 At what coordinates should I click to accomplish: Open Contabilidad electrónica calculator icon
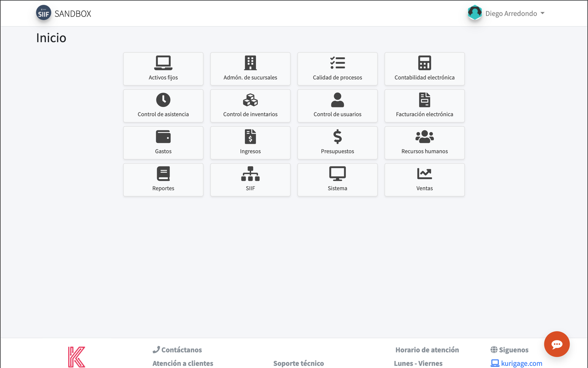pos(424,63)
